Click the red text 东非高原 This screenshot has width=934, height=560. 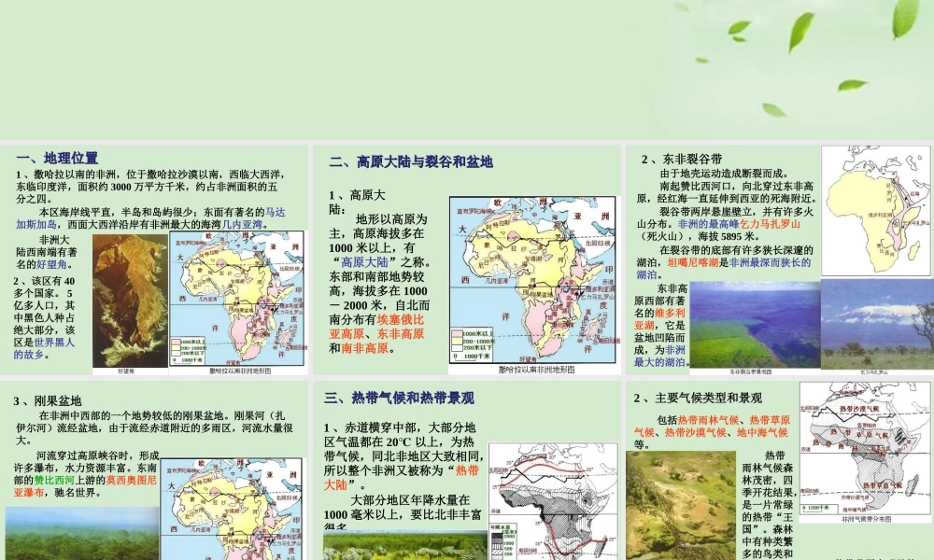401,334
